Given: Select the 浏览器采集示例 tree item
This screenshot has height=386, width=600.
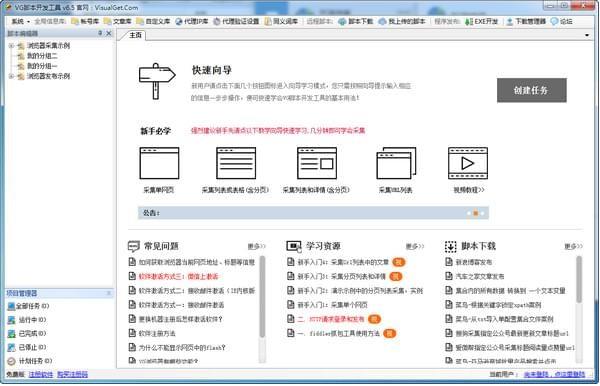Looking at the screenshot, I should [x=48, y=46].
